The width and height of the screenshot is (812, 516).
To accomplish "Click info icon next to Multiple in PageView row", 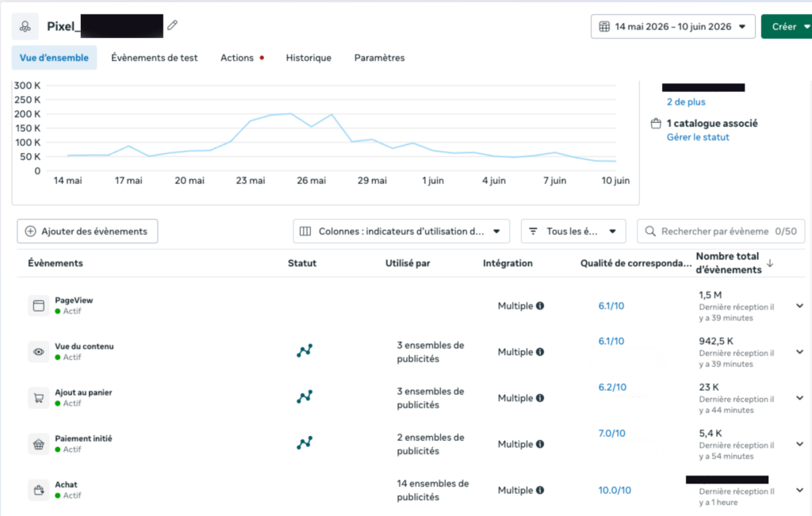I will 540,306.
